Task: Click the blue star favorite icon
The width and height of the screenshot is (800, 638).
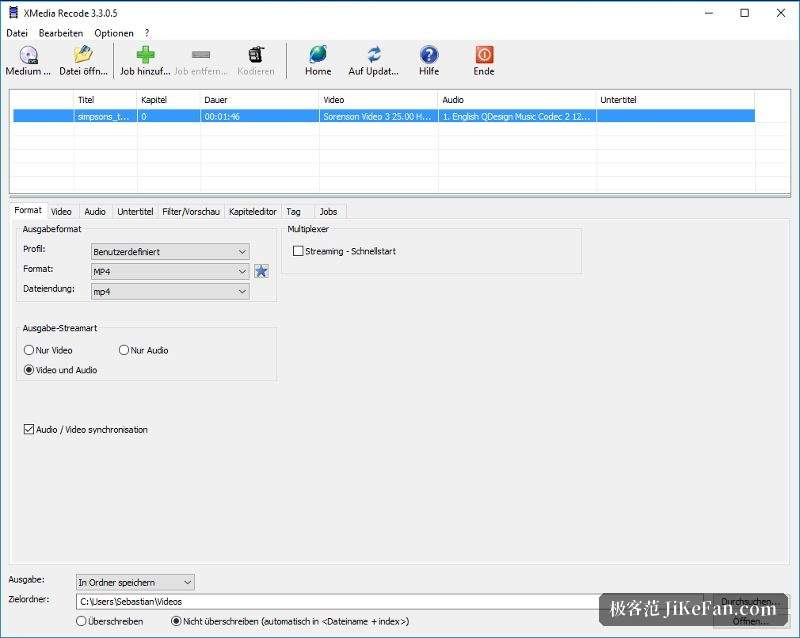Action: pyautogui.click(x=261, y=271)
